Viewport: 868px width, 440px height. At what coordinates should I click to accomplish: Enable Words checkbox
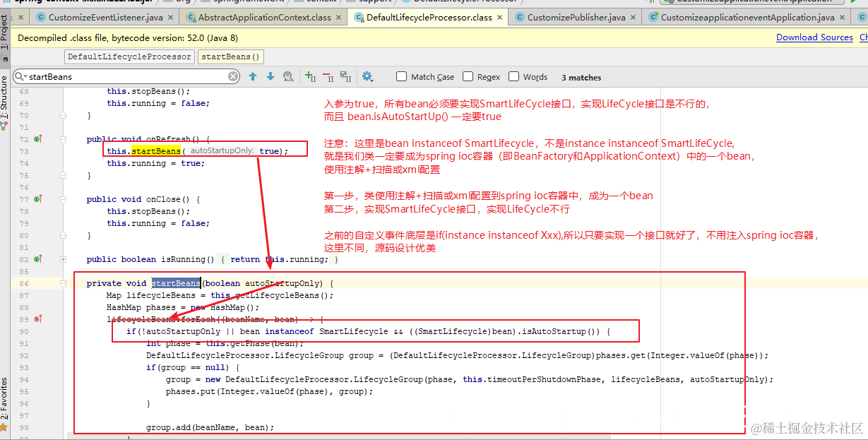[x=514, y=76]
